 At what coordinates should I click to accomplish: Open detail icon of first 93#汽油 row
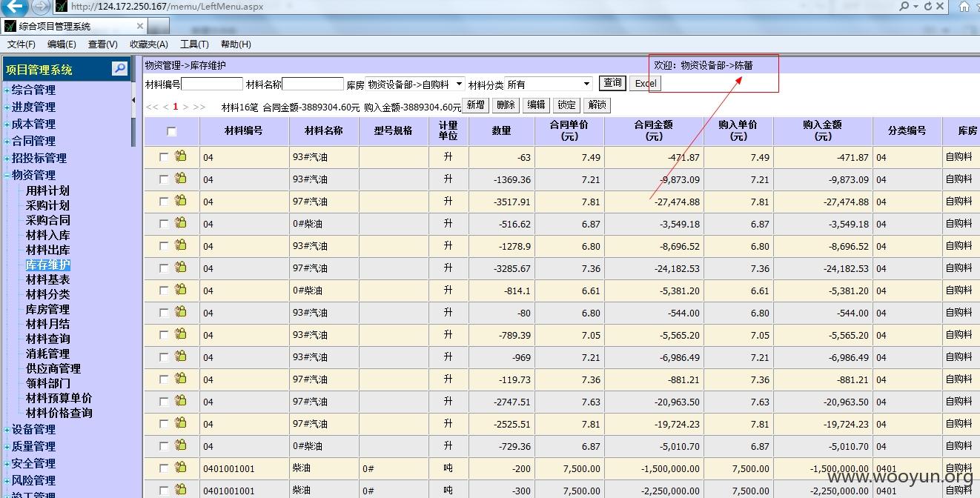[x=181, y=156]
